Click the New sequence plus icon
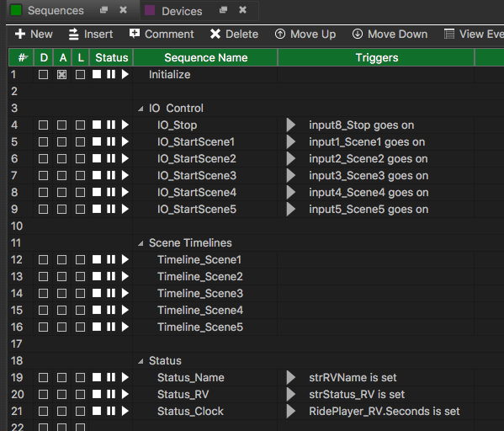This screenshot has width=504, height=431. (x=20, y=34)
